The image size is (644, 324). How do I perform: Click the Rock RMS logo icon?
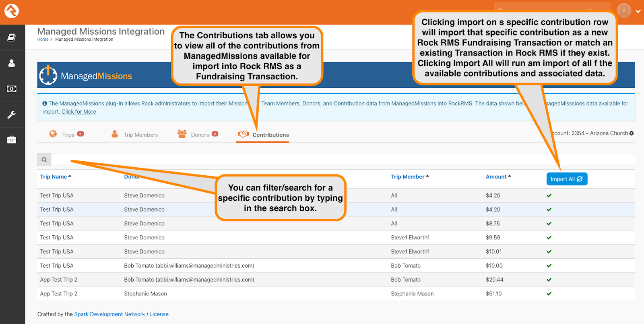[12, 11]
